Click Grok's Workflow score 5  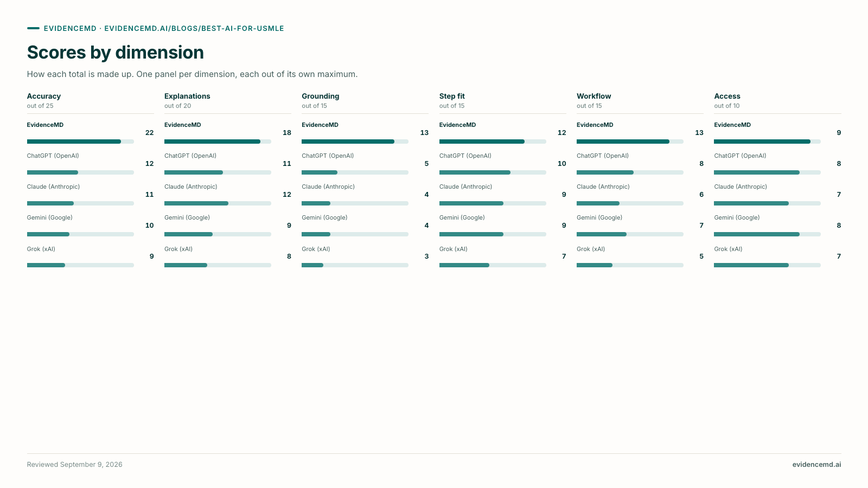coord(701,256)
